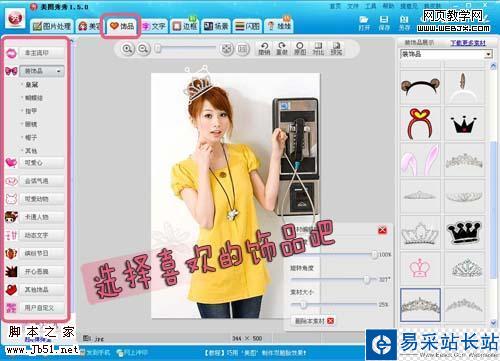Screen dimensions: 500x361
Task: Open the 边框 frames tab
Action: coord(185,26)
